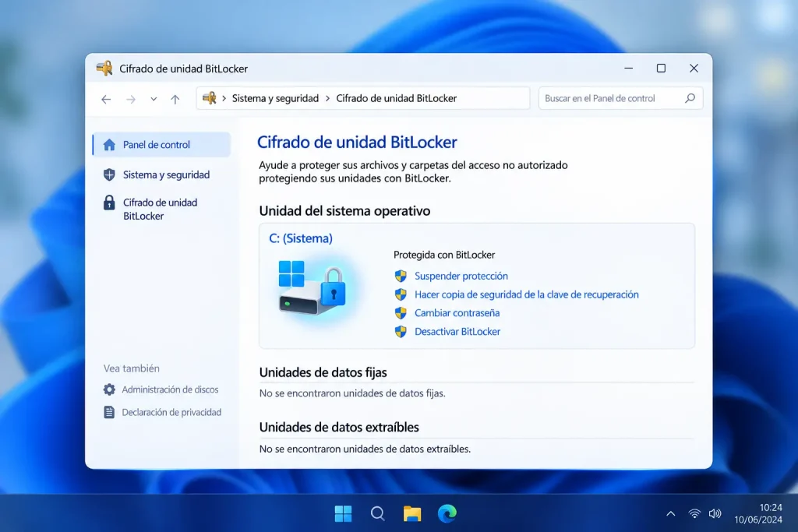This screenshot has height=532, width=798.
Task: Maximize the BitLocker window
Action: (661, 68)
